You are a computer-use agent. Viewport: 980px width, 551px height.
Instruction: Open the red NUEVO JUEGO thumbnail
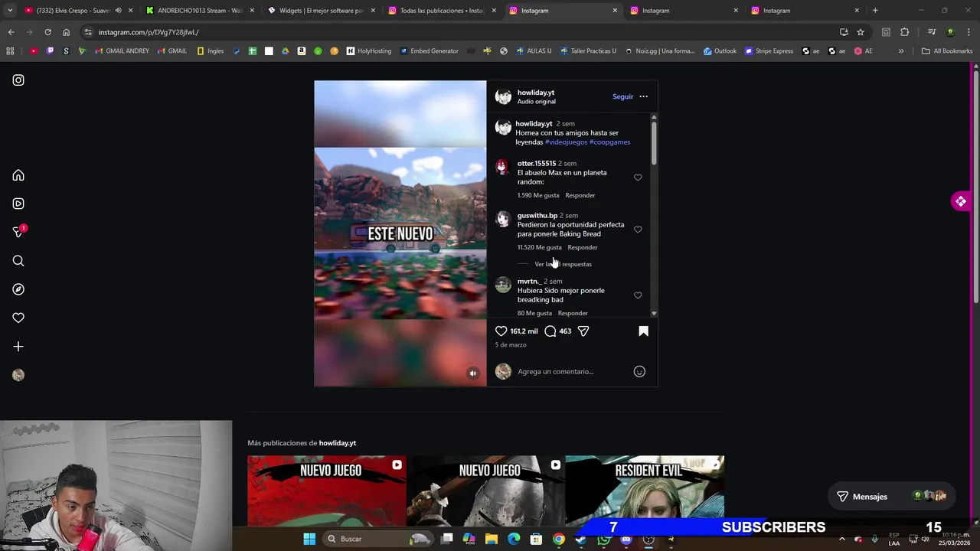327,491
